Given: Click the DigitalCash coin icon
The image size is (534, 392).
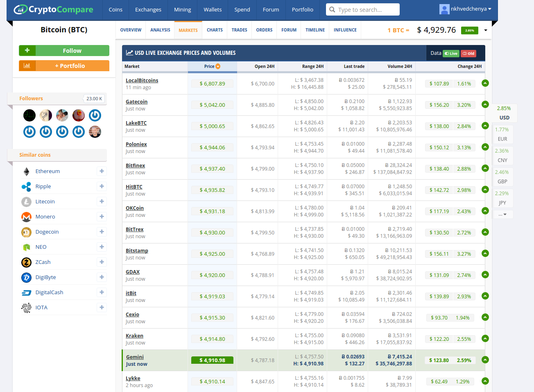Looking at the screenshot, I should 26,293.
